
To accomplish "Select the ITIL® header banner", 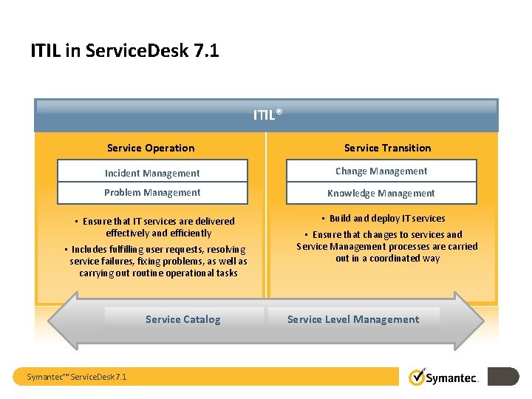I will pyautogui.click(x=266, y=115).
